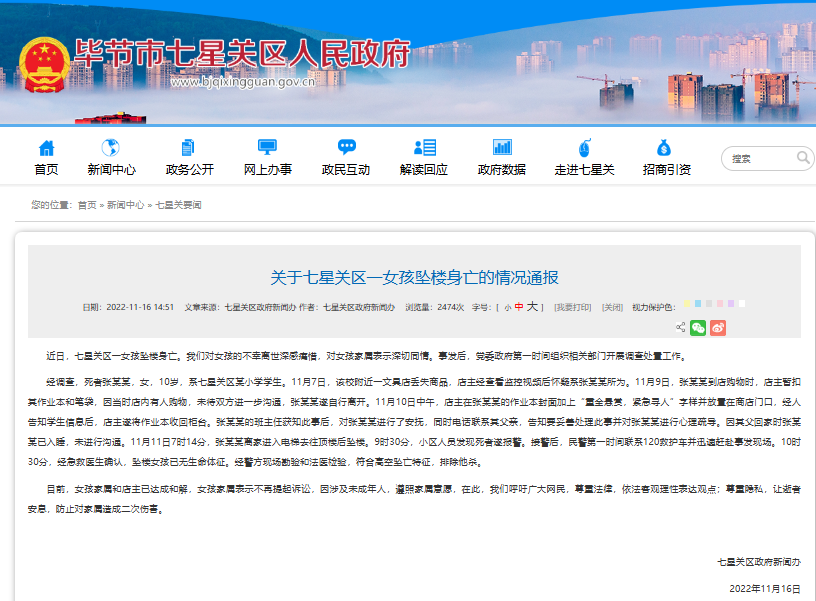Go to 走进七星关 menu item
Screen dimensions: 816x601
584,169
